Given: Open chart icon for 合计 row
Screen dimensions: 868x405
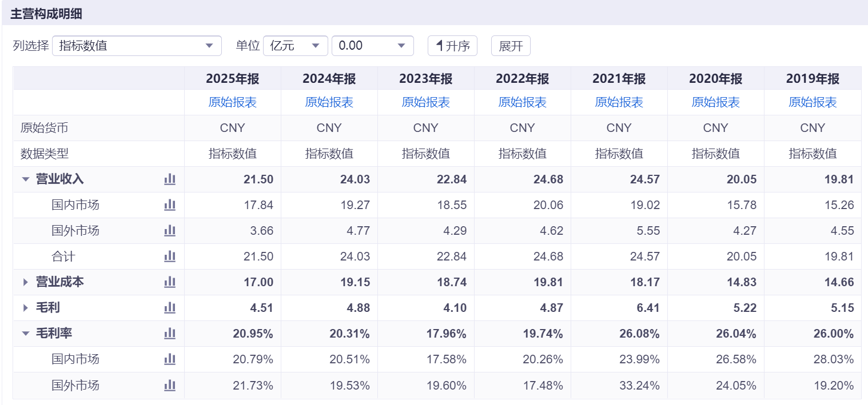Looking at the screenshot, I should pos(170,256).
